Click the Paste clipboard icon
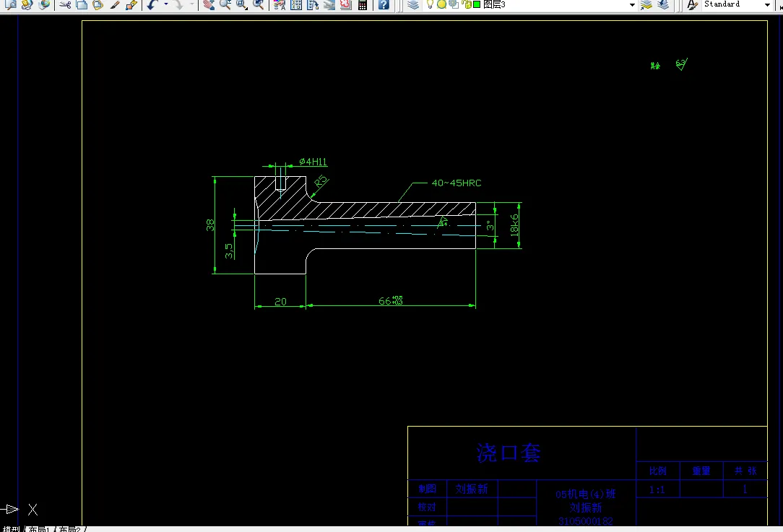783x532 pixels. click(98, 5)
